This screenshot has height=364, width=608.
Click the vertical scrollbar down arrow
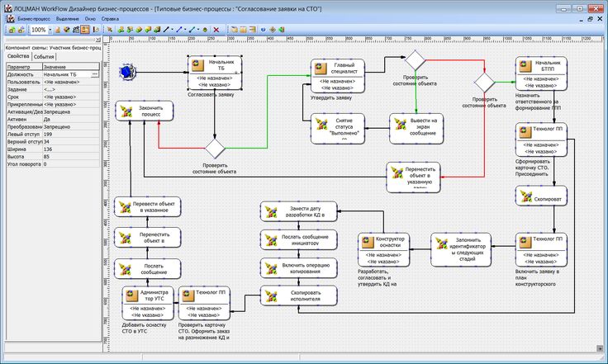click(x=600, y=348)
